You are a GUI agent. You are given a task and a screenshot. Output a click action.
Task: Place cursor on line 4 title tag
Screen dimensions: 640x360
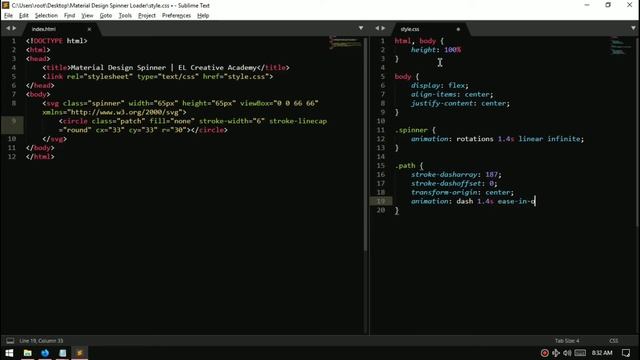166,68
